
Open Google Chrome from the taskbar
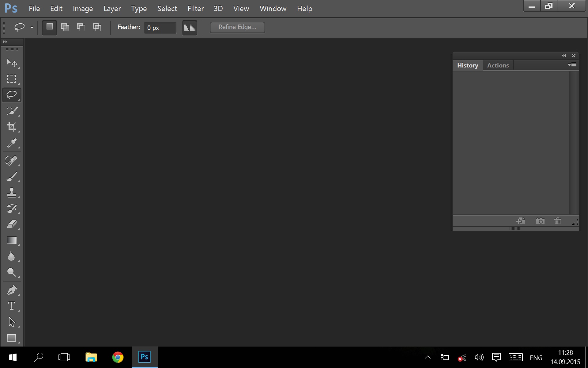(118, 357)
